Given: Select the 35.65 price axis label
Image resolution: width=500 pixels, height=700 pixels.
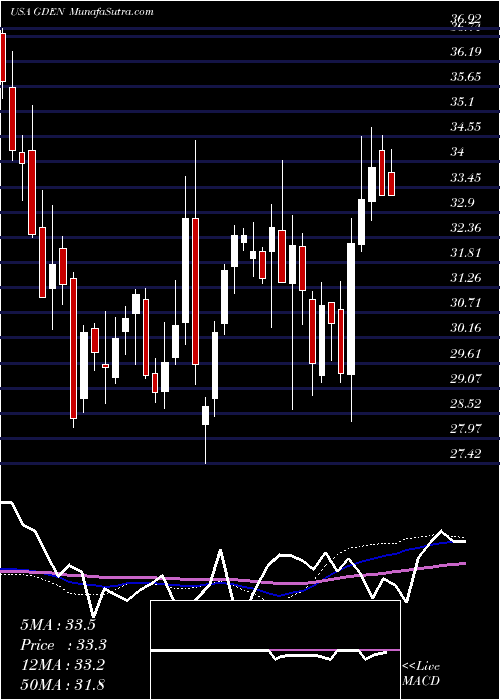Looking at the screenshot, I should tap(466, 77).
